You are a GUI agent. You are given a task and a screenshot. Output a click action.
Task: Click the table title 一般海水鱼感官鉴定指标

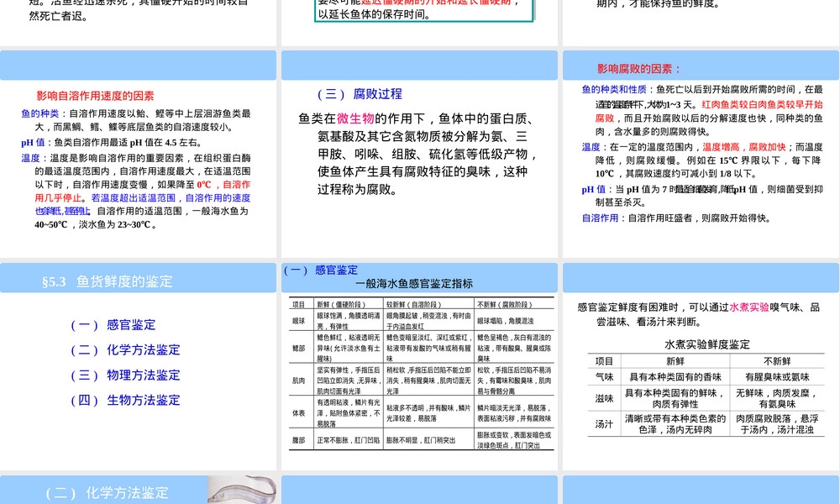[x=414, y=284]
